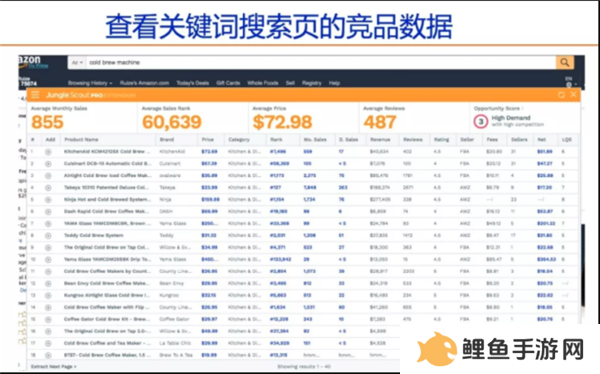The height and width of the screenshot is (374, 600).
Task: Add the BTäT Cold Brew Coffee Maker row
Action: (x=48, y=355)
